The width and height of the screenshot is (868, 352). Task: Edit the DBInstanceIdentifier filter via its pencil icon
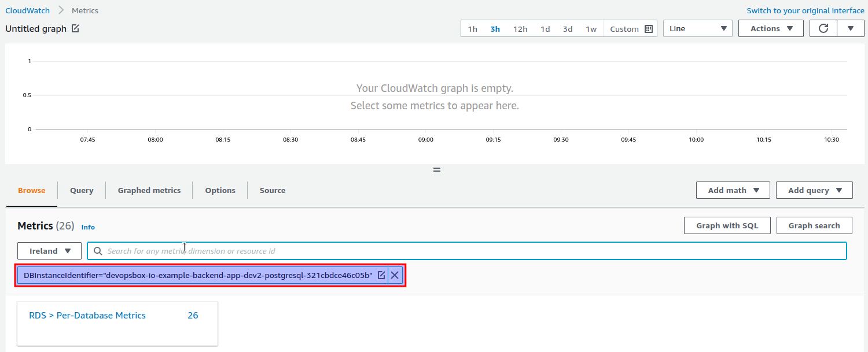point(381,275)
